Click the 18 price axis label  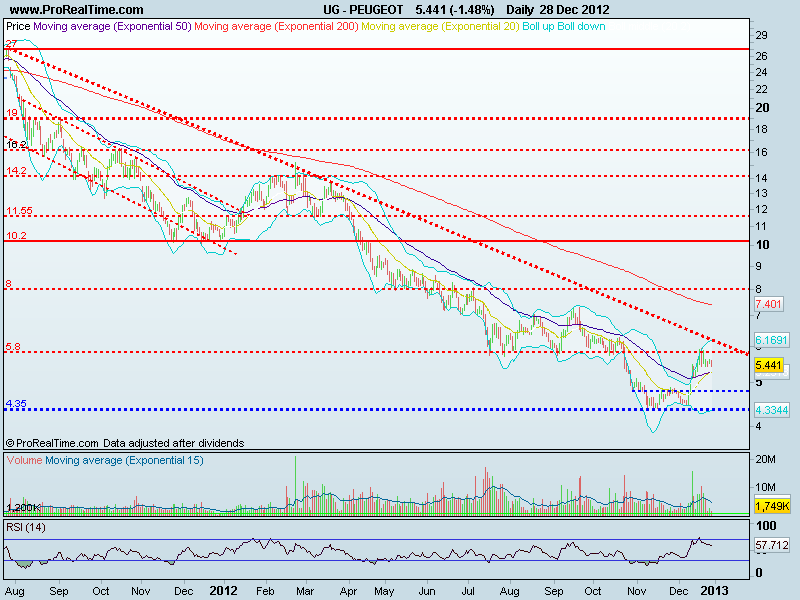[761, 129]
